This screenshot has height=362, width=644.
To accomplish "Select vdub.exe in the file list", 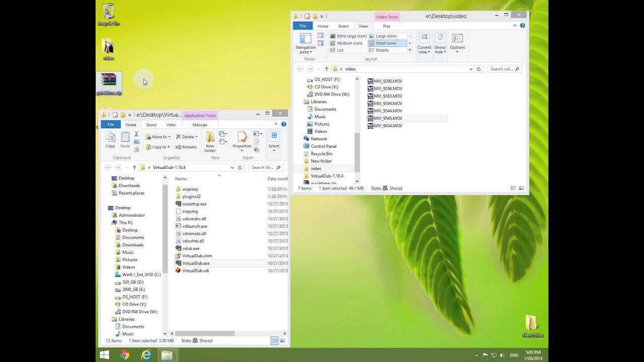I will (191, 248).
